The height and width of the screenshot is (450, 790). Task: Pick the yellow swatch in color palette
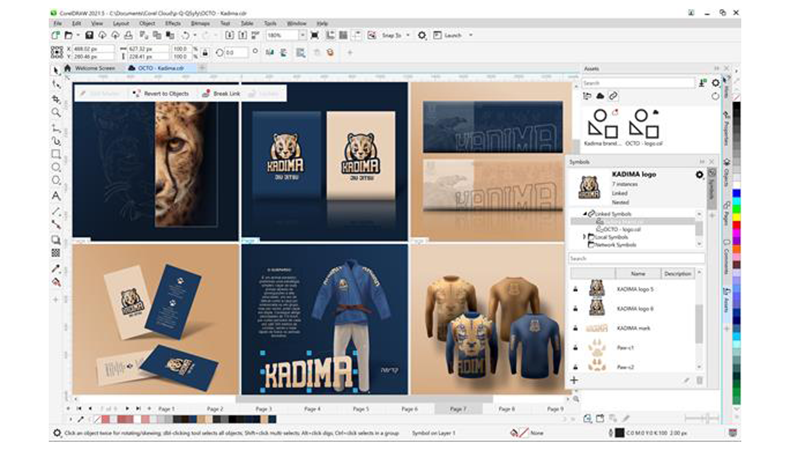(x=736, y=217)
